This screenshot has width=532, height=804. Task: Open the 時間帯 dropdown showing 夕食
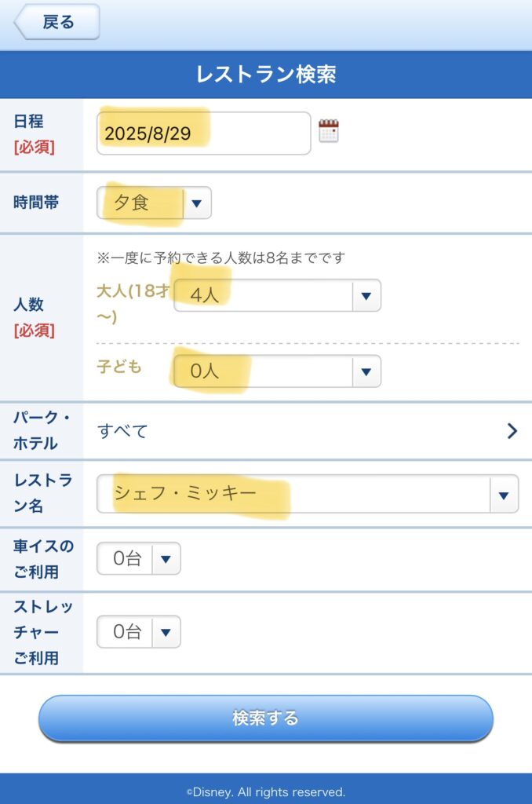pyautogui.click(x=142, y=203)
